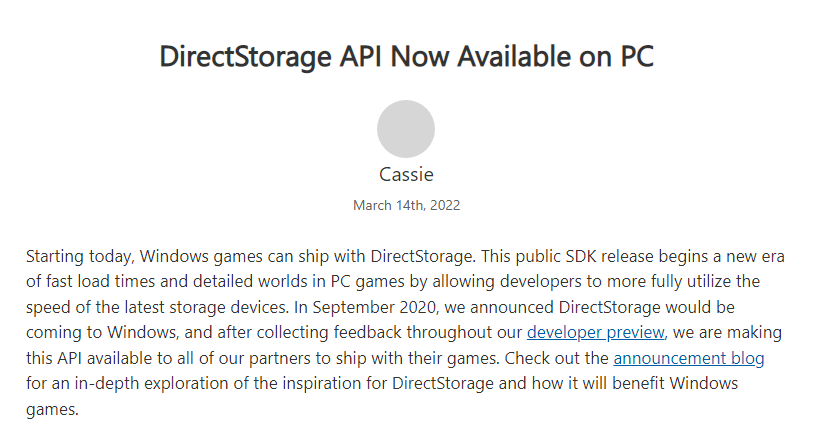
Task: Click the March 14th, 2022 date
Action: click(x=406, y=205)
